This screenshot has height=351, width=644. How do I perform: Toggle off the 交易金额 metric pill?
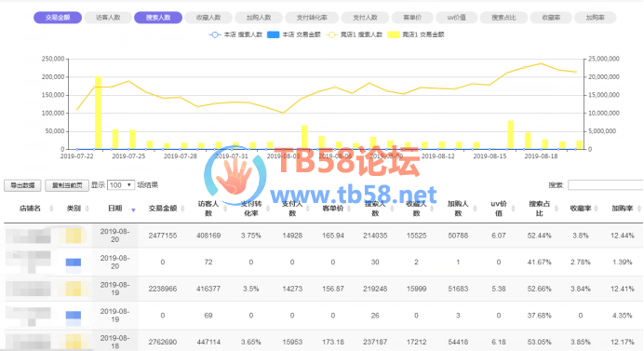[x=58, y=18]
